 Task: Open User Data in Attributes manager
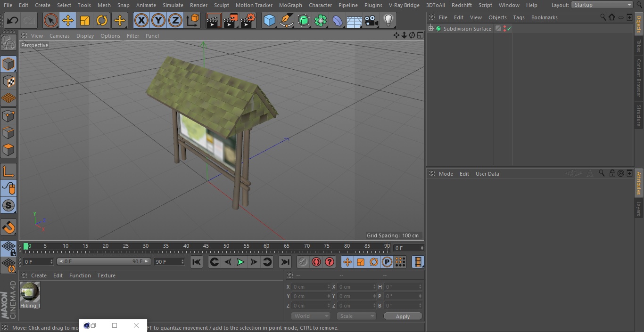tap(487, 174)
